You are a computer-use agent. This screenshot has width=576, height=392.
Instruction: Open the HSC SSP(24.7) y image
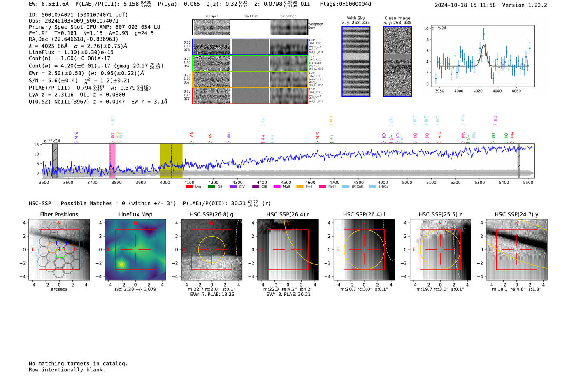point(517,249)
